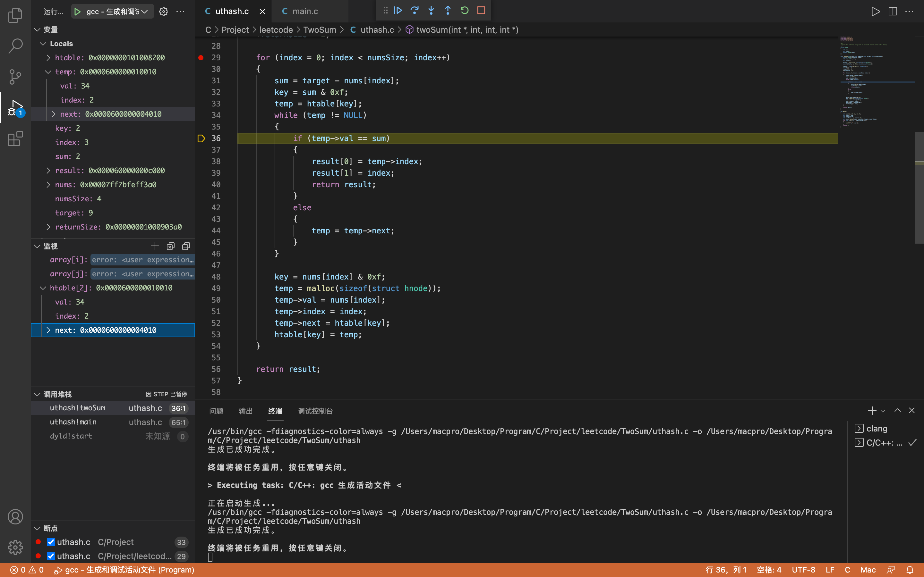Viewport: 924px width, 577px height.
Task: Click the Restart debugging icon
Action: coord(464,11)
